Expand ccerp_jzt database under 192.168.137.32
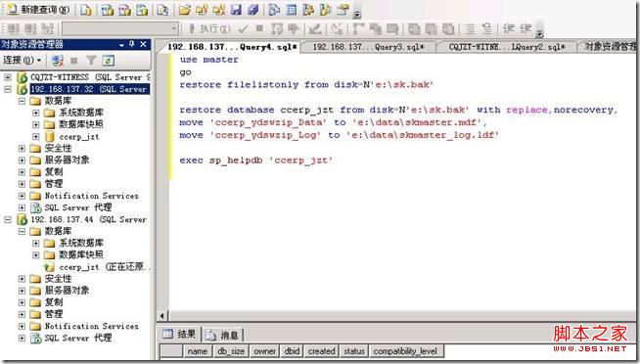This screenshot has width=640, height=364. click(36, 137)
